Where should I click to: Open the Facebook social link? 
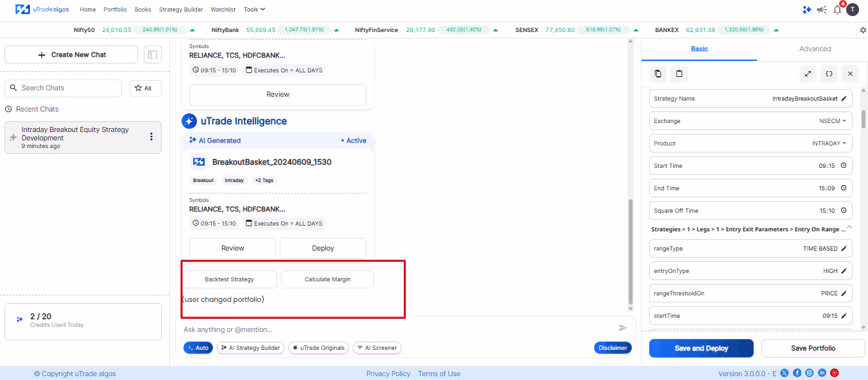(797, 373)
